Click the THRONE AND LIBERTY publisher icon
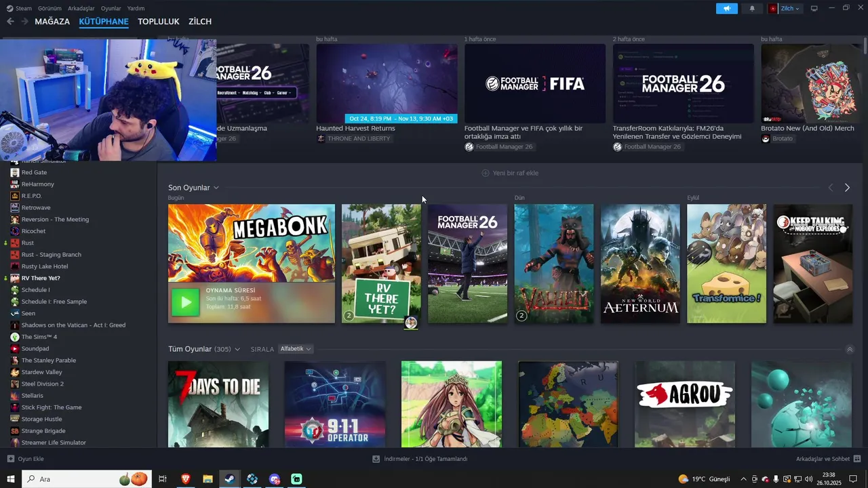868x488 pixels. tap(321, 138)
